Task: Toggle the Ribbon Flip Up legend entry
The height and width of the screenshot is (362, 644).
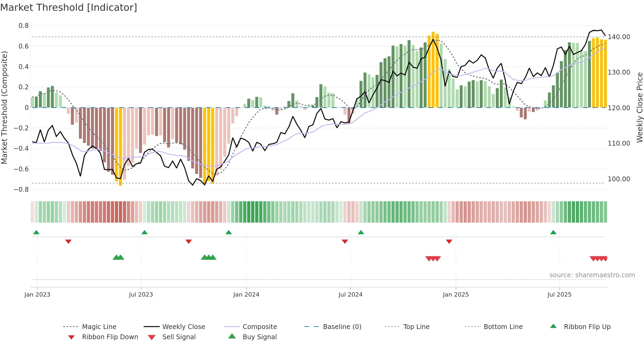Action: click(580, 327)
